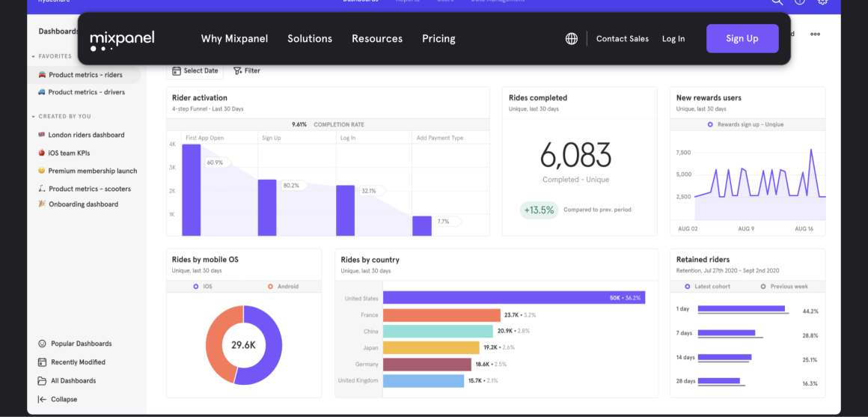Open Product metrics - riders dashboard
This screenshot has height=417, width=868.
coord(84,75)
